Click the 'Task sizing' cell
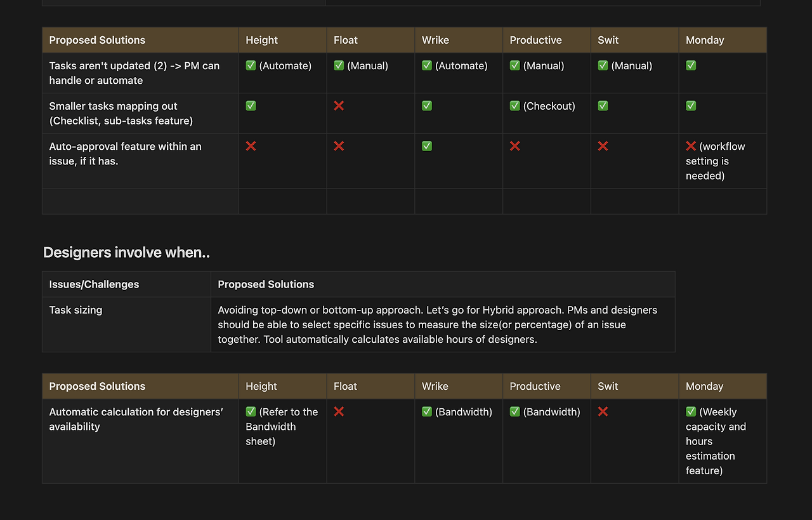The height and width of the screenshot is (520, 812). [x=75, y=310]
